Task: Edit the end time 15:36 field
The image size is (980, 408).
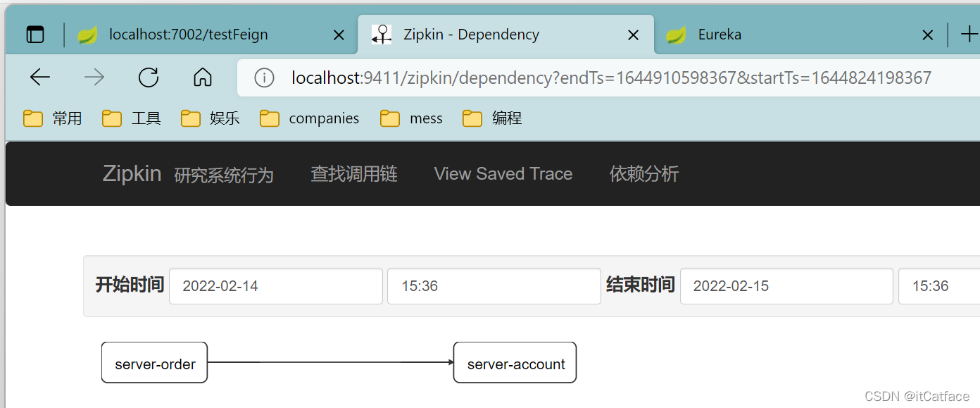Action: pyautogui.click(x=939, y=286)
